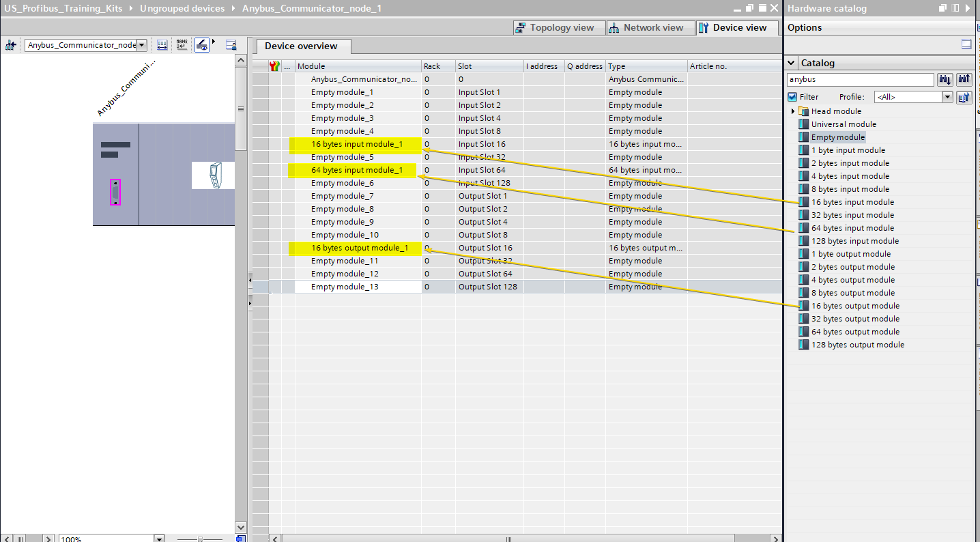Expand the play arrow next to page break icon
Image resolution: width=980 pixels, height=542 pixels.
213,42
